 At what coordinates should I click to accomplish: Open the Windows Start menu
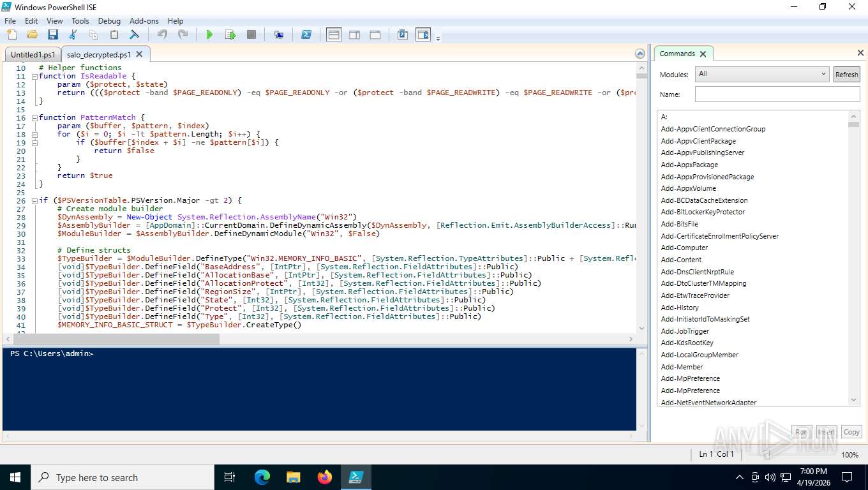[x=15, y=477]
